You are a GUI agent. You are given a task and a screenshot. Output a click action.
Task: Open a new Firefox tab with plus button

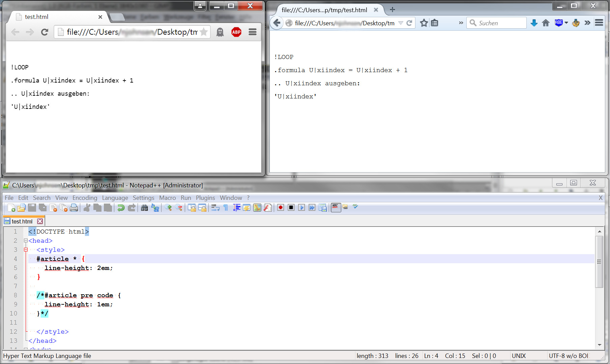(392, 10)
